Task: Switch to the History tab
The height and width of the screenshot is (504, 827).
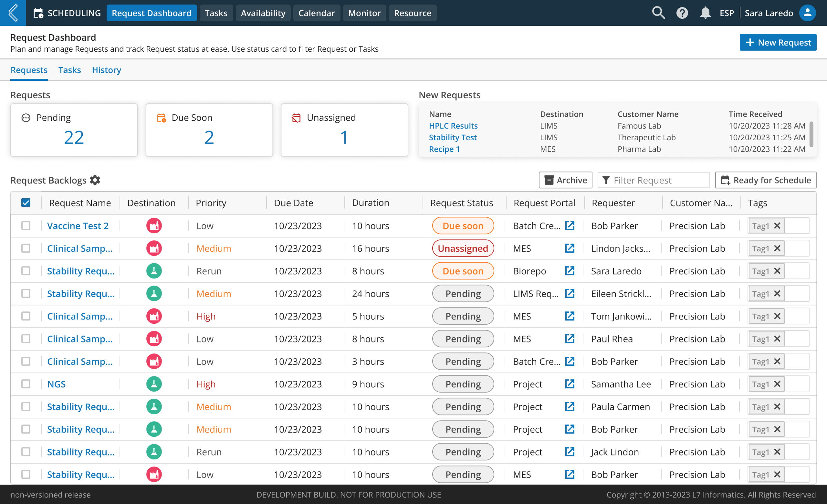Action: (x=106, y=70)
